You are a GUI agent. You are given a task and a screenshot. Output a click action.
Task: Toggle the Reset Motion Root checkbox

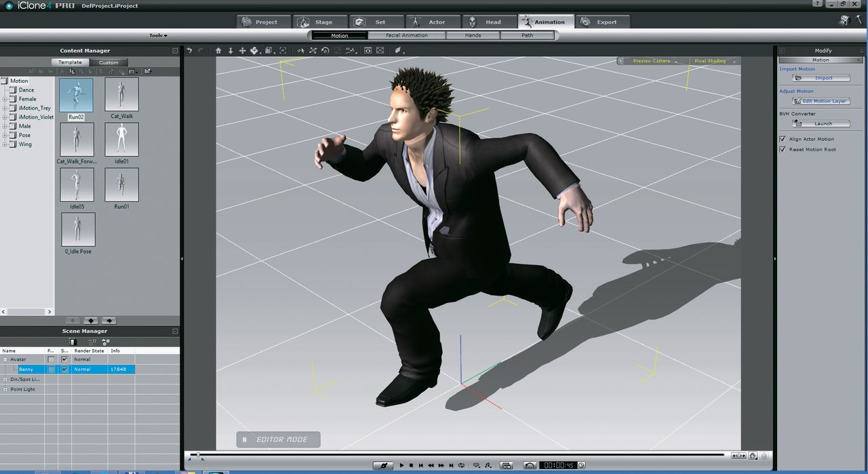[x=783, y=149]
